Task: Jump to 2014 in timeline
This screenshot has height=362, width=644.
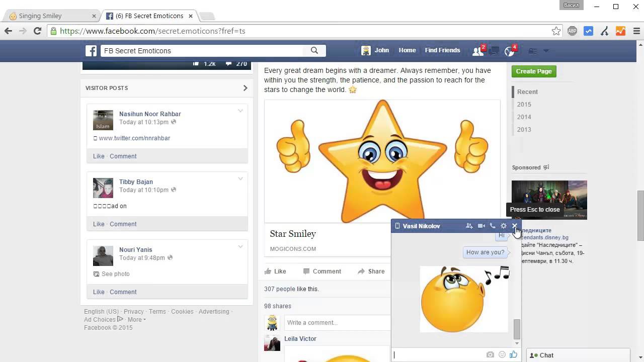Action: pyautogui.click(x=524, y=117)
